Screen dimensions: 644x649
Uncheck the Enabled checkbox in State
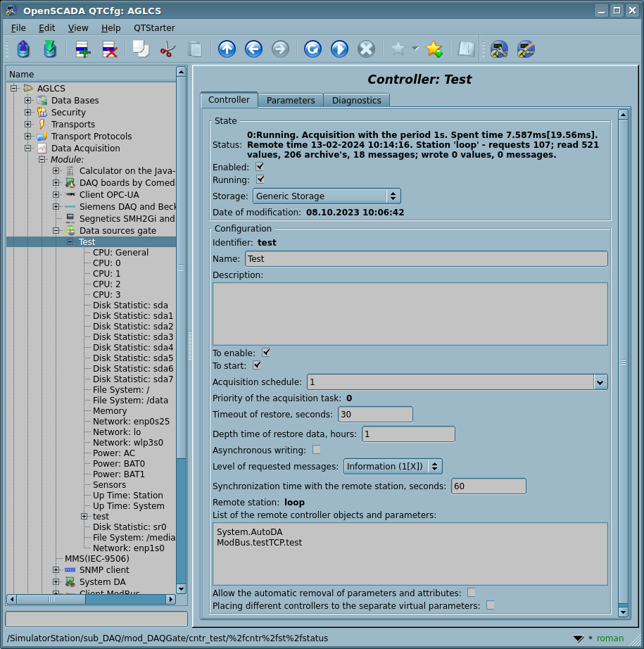tap(260, 167)
